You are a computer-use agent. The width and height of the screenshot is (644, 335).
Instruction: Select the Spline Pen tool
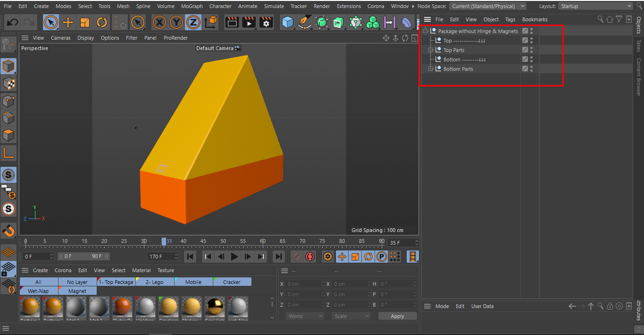click(x=305, y=22)
